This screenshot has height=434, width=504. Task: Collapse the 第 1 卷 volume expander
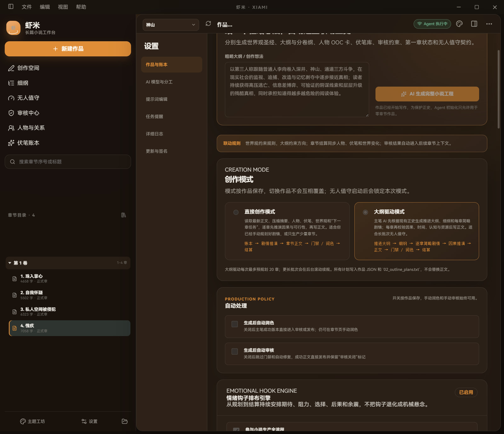10,263
